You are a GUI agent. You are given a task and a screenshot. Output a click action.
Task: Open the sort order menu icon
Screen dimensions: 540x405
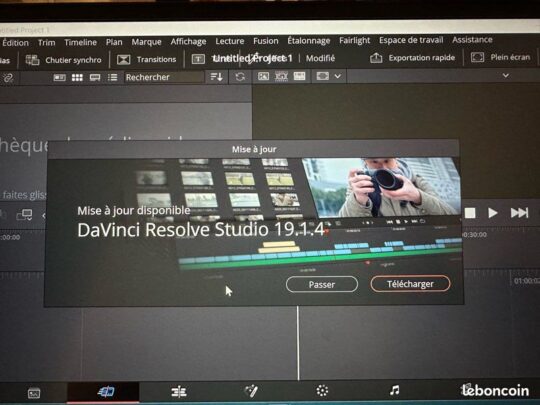pyautogui.click(x=217, y=76)
